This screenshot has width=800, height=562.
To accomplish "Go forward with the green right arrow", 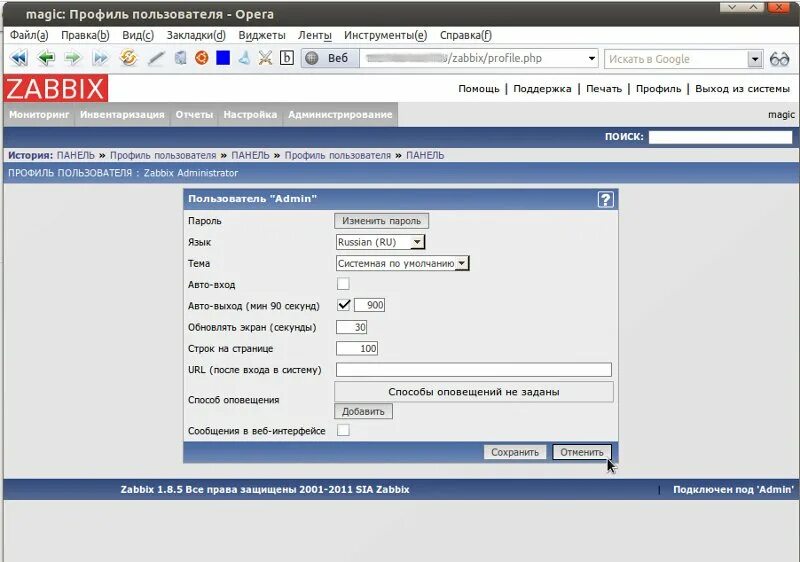I will pyautogui.click(x=73, y=58).
